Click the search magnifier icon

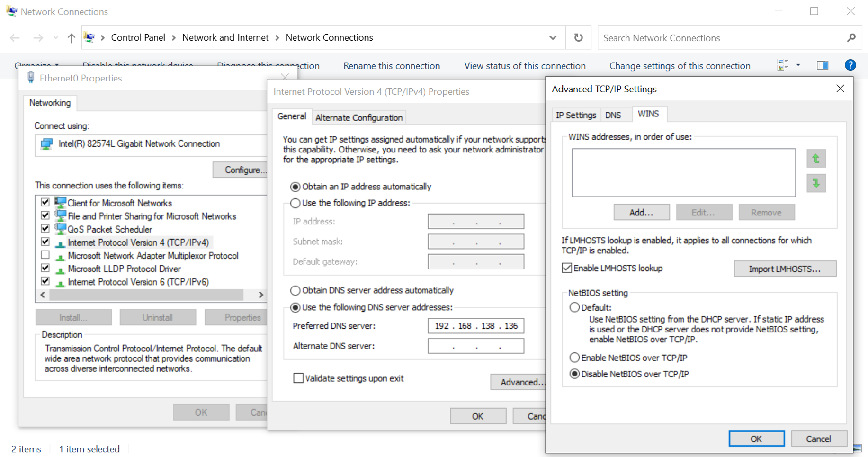[851, 38]
